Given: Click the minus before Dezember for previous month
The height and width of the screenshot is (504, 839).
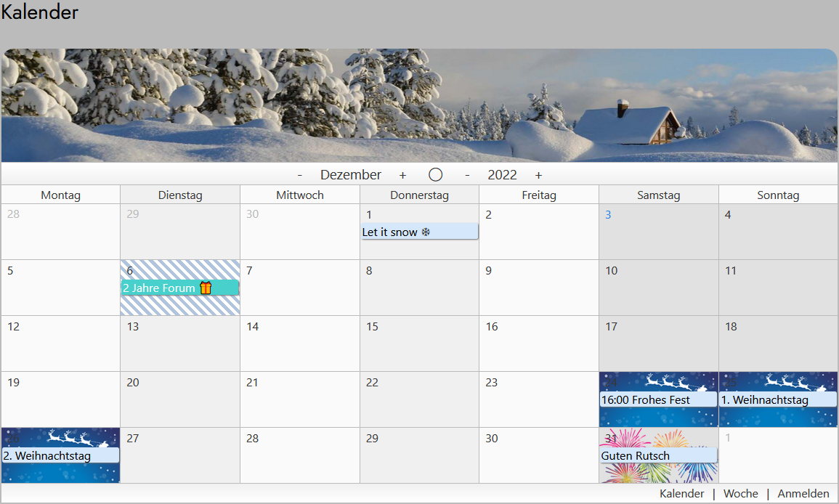Looking at the screenshot, I should coord(300,175).
